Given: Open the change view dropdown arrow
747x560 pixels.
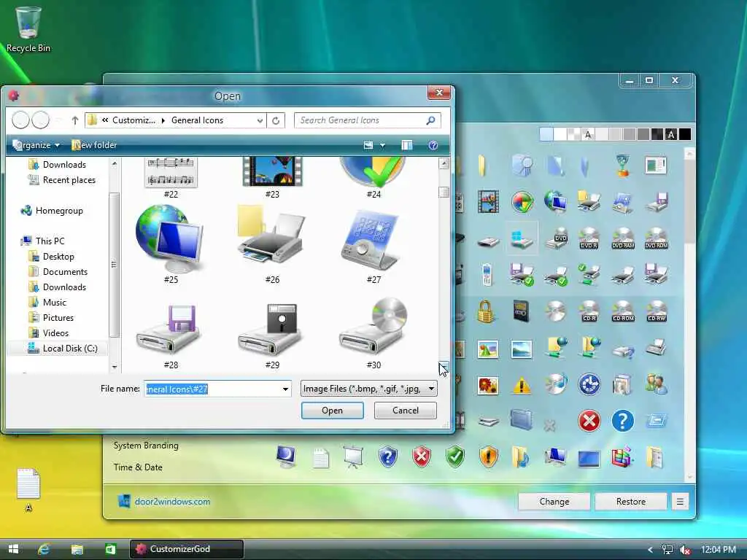Looking at the screenshot, I should [382, 145].
